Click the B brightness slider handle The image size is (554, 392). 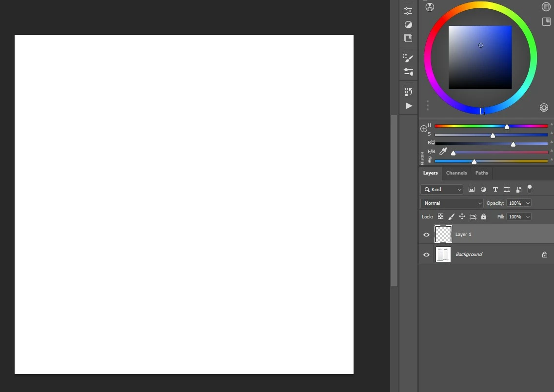513,144
